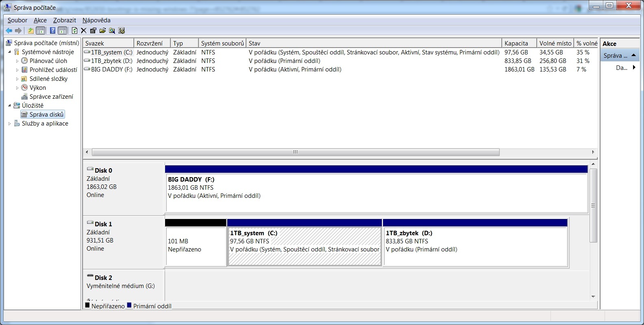Sort by the % volné column header
This screenshot has height=325, width=644.
[586, 43]
